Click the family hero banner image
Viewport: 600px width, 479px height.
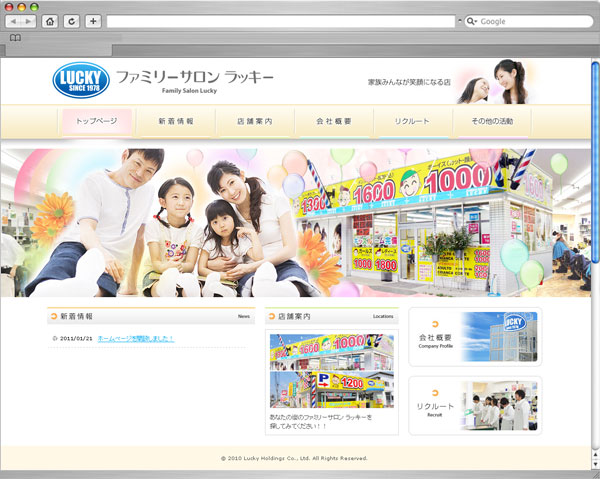[296, 223]
